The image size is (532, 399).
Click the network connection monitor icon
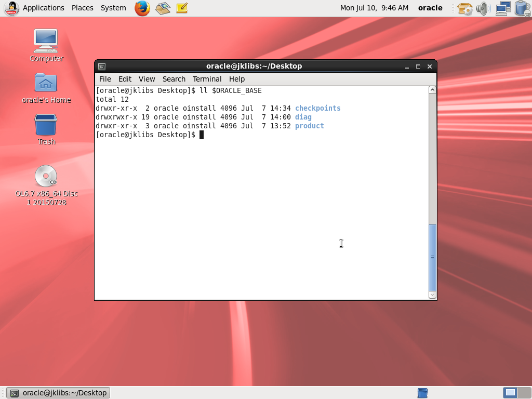click(x=502, y=8)
